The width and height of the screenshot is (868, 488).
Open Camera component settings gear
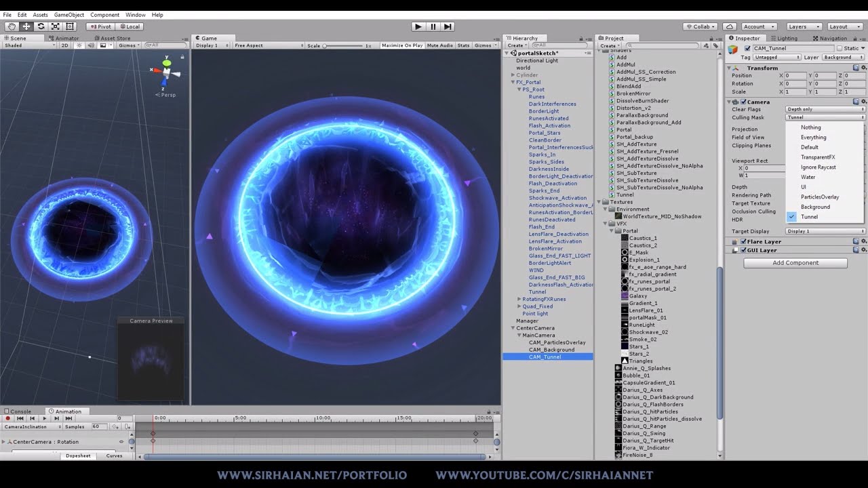pyautogui.click(x=863, y=102)
